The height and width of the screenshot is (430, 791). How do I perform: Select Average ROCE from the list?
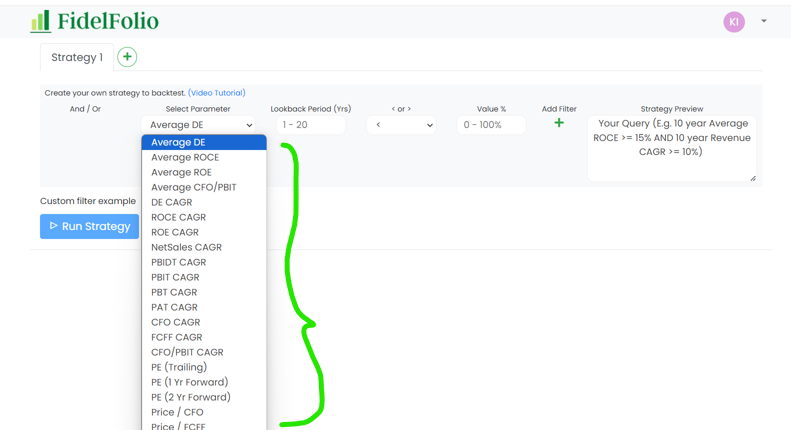[185, 157]
